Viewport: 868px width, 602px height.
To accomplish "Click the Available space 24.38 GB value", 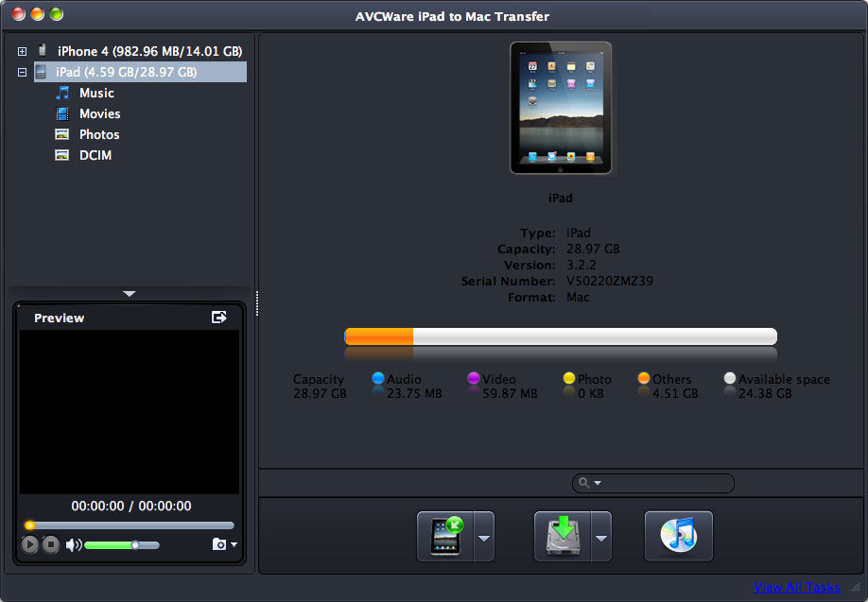I will point(765,393).
